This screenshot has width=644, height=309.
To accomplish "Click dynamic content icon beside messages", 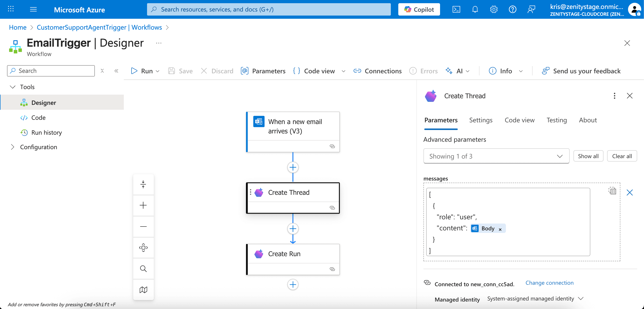I will 612,191.
